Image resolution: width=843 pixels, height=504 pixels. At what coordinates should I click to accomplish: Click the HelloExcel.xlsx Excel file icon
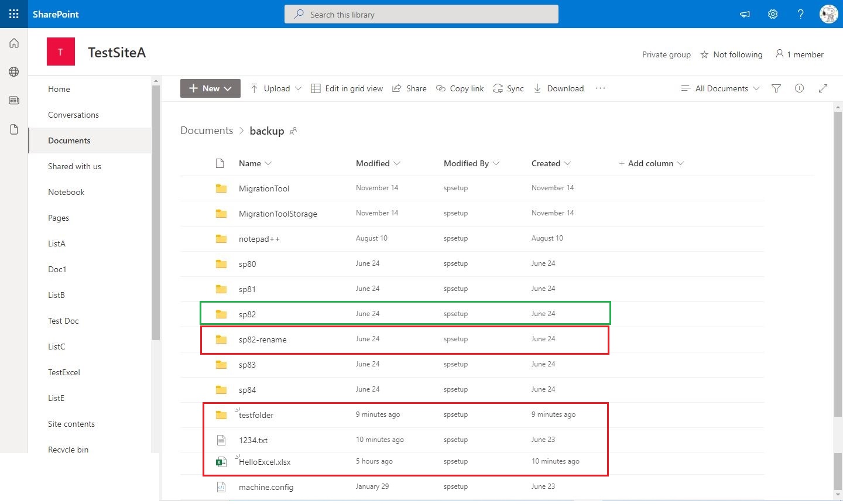tap(221, 462)
